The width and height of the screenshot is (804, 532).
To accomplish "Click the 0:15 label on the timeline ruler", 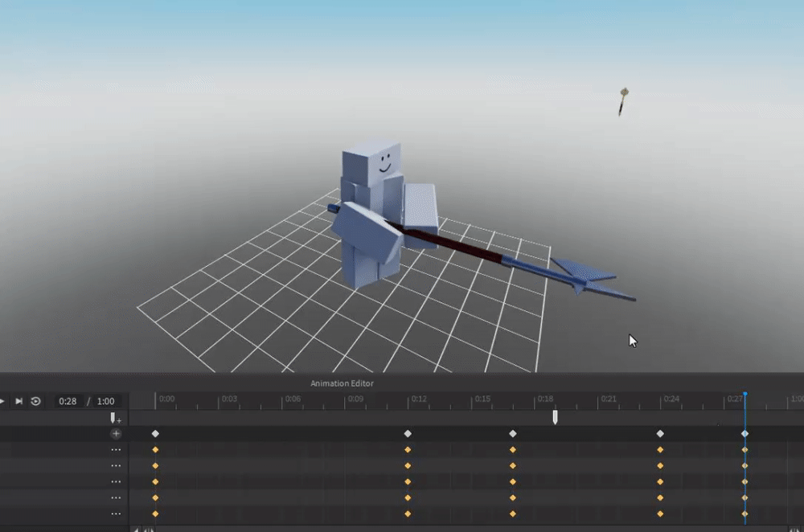I will point(482,399).
